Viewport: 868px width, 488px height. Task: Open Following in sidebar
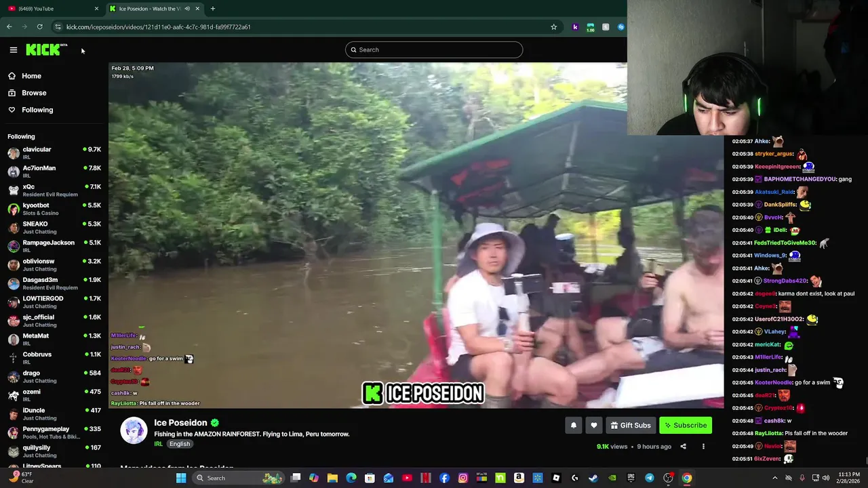click(x=37, y=110)
